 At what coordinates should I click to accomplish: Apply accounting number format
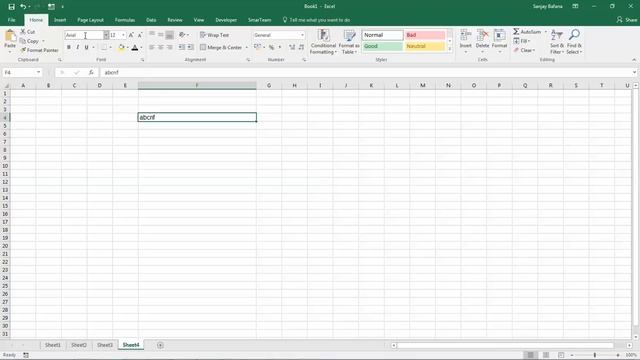[x=258, y=47]
